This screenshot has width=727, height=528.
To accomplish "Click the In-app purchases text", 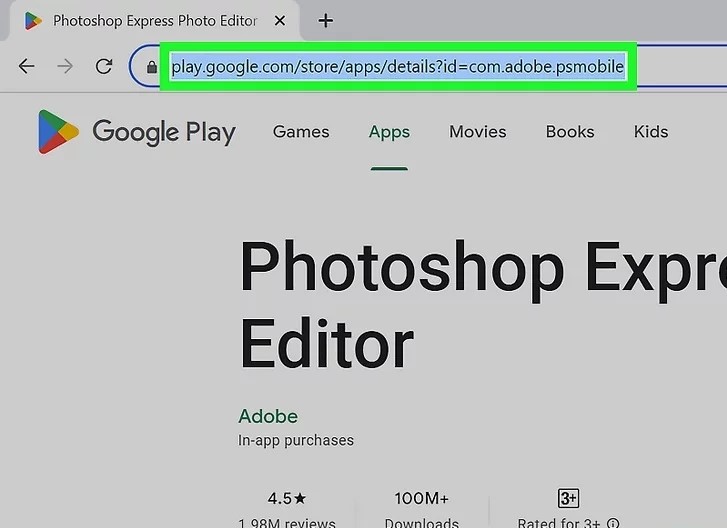I will coord(296,440).
